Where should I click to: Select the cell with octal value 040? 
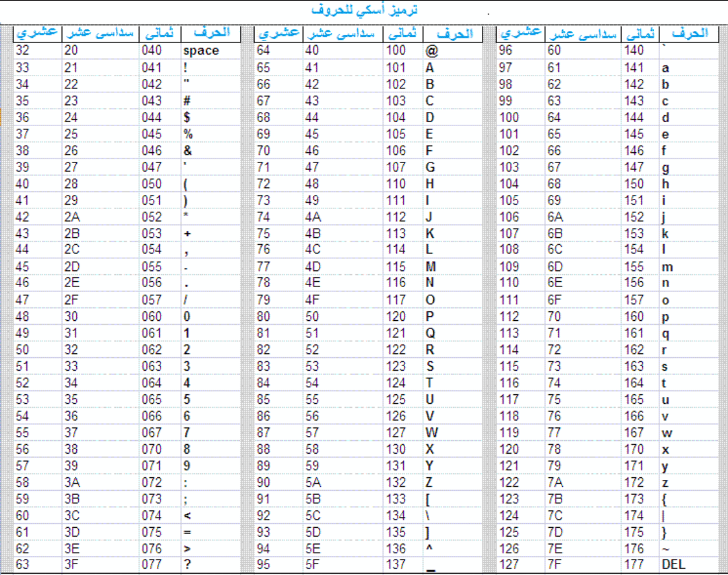[x=153, y=50]
